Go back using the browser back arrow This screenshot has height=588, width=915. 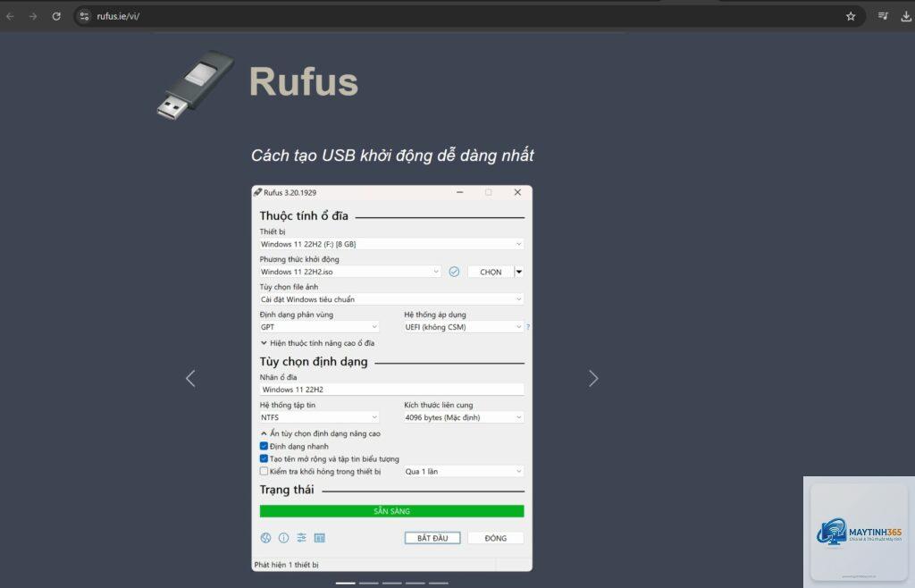tap(10, 16)
